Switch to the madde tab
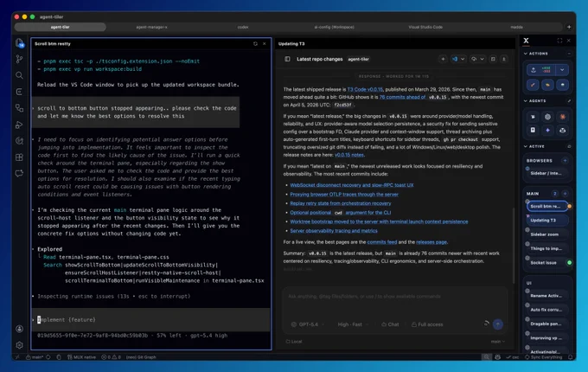The width and height of the screenshot is (588, 372). (516, 27)
